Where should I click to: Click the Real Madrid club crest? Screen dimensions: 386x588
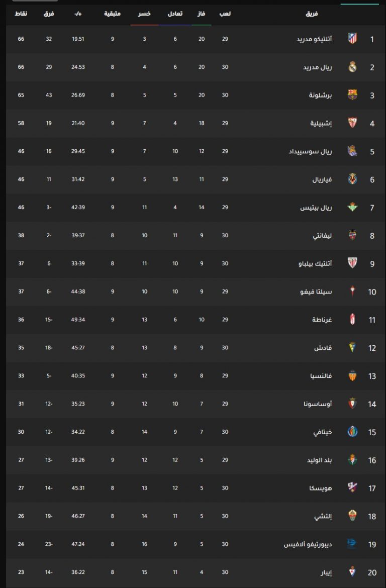[352, 67]
